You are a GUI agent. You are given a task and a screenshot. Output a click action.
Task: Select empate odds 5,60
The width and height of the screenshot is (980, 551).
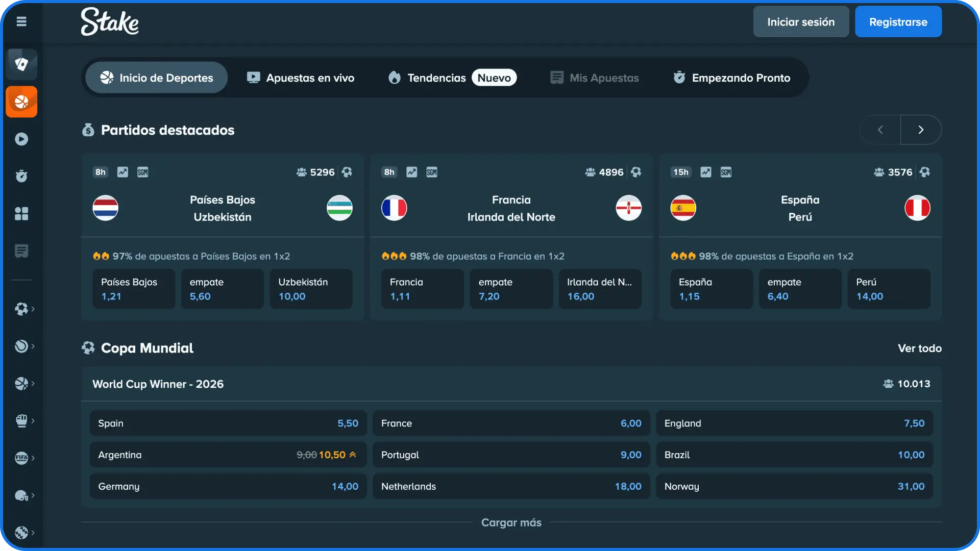pyautogui.click(x=223, y=289)
